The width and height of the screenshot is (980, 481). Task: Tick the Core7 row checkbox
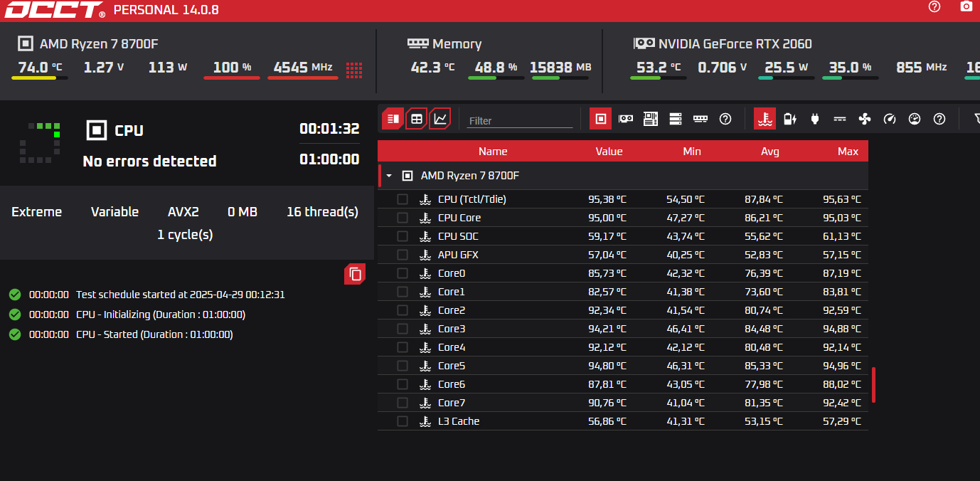click(403, 403)
